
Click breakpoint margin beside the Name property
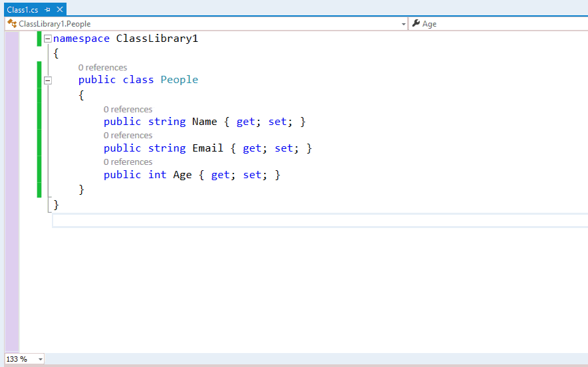pyautogui.click(x=12, y=122)
